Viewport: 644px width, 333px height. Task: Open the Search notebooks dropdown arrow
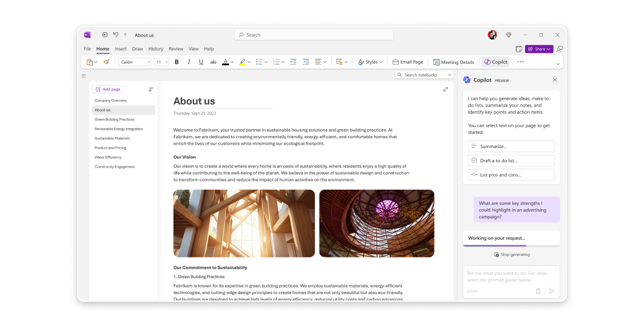click(450, 75)
